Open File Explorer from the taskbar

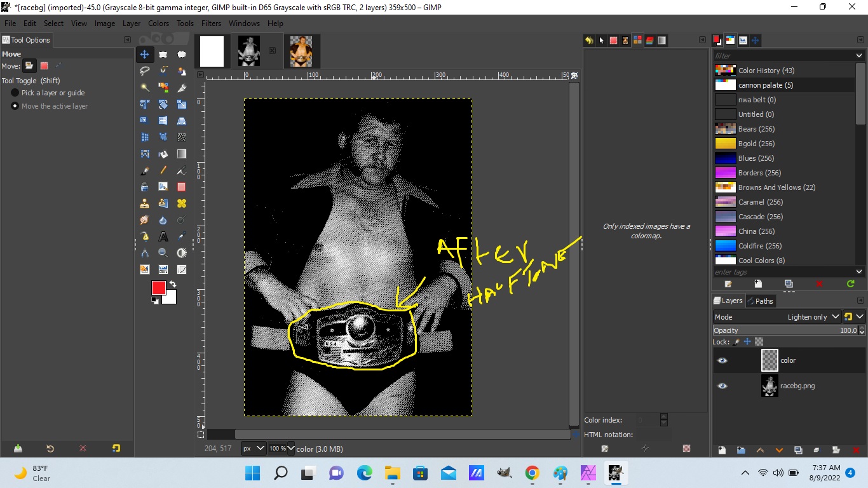391,473
